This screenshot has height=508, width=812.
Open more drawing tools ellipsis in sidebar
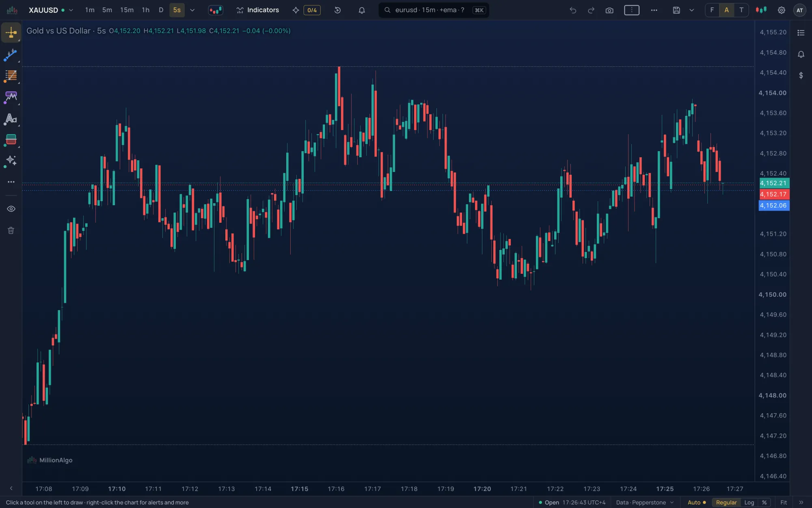click(11, 182)
